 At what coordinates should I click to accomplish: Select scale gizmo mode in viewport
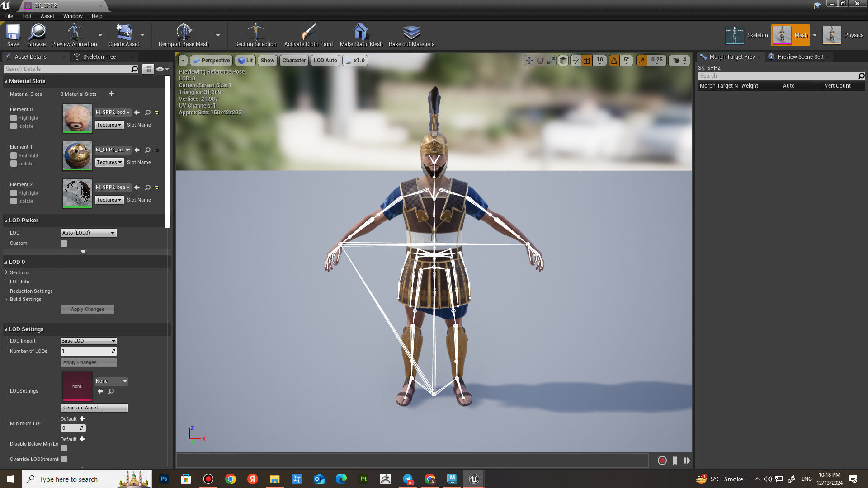click(x=551, y=61)
